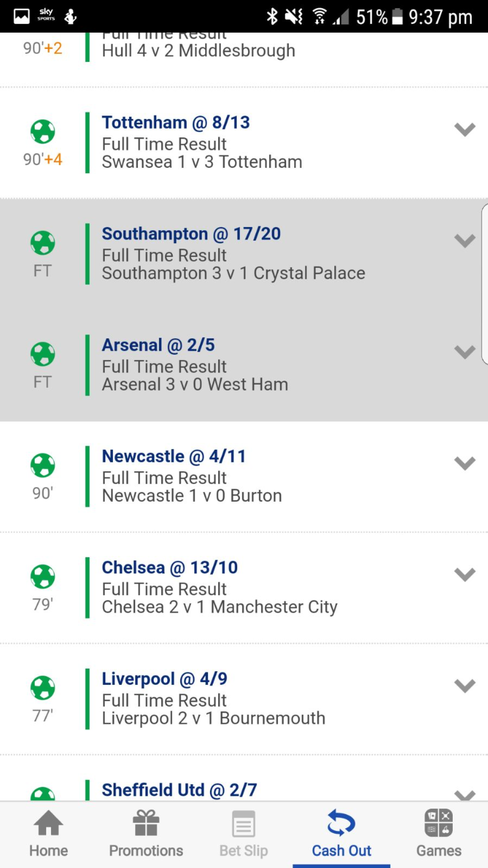Tap the Hull 4 v 2 Middlesbrough result
Screen dimensions: 488x868
tap(199, 51)
